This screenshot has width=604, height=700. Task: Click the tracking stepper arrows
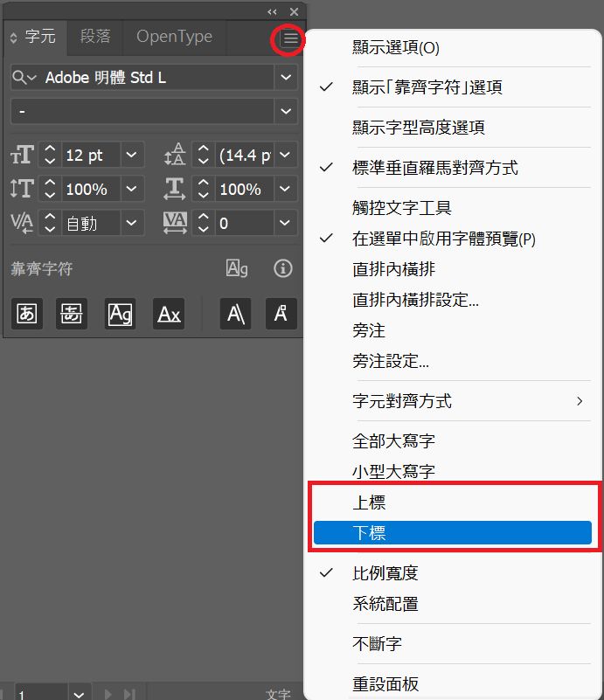(203, 223)
